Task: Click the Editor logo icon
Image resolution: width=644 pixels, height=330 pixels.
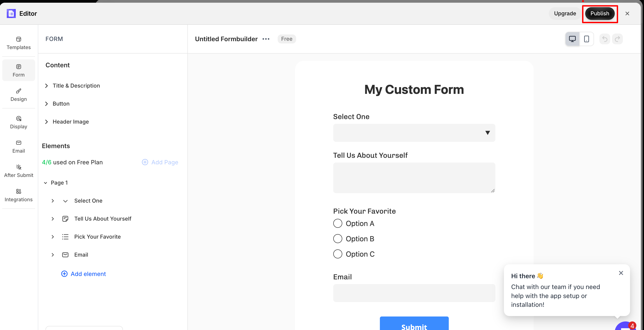Action: pyautogui.click(x=11, y=14)
